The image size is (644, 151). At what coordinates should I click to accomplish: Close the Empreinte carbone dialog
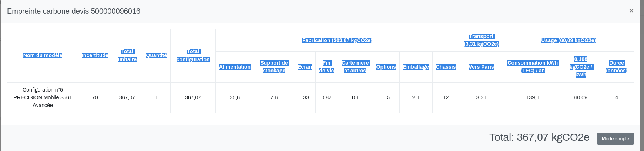coord(631,11)
